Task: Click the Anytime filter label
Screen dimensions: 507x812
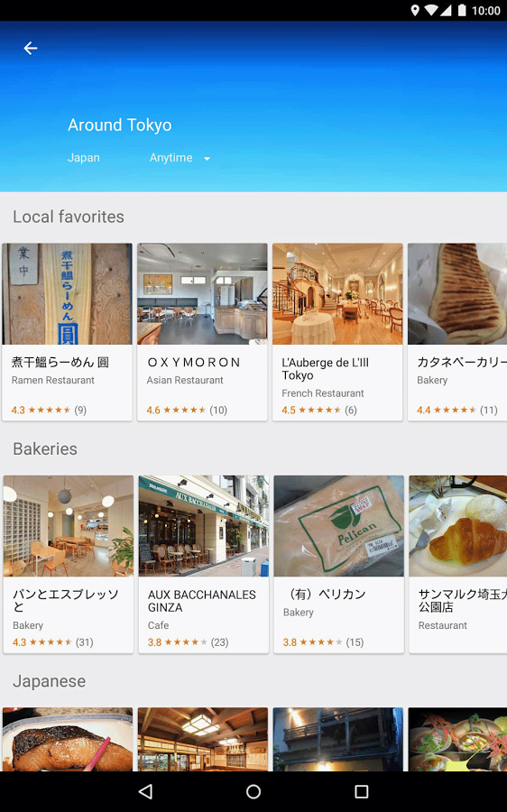Action: [x=171, y=157]
